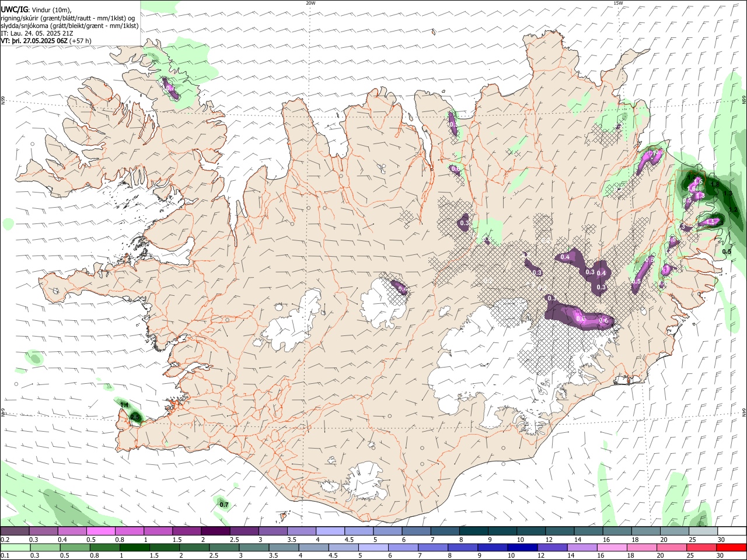Pick the 0.5 medium green rain-scale swatch
The width and height of the screenshot is (747, 560).
pos(75,547)
